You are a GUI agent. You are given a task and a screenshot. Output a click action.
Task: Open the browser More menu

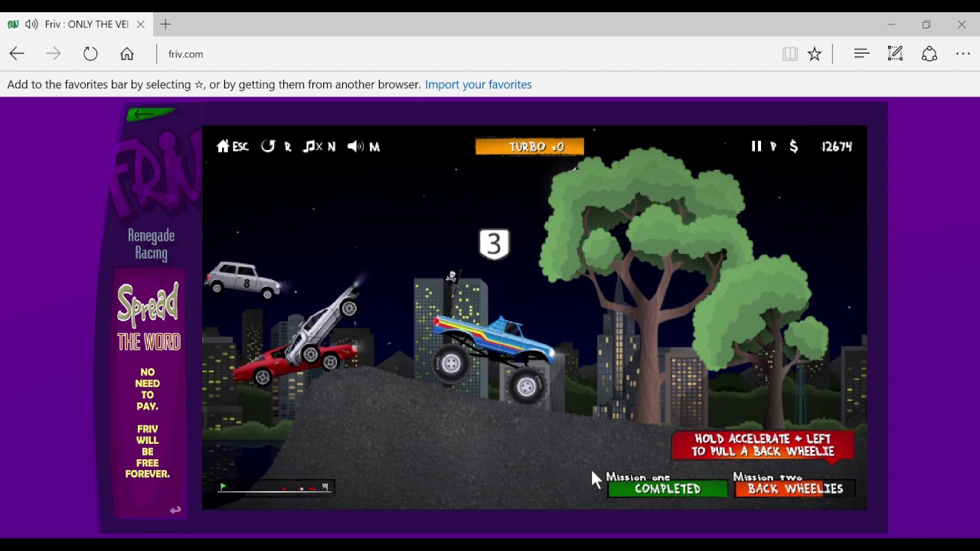pyautogui.click(x=963, y=54)
